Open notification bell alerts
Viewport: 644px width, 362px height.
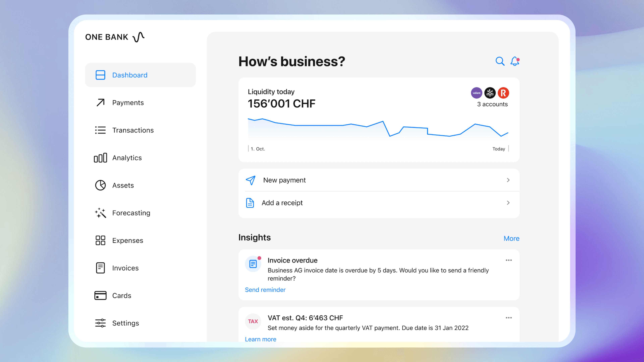pyautogui.click(x=514, y=62)
